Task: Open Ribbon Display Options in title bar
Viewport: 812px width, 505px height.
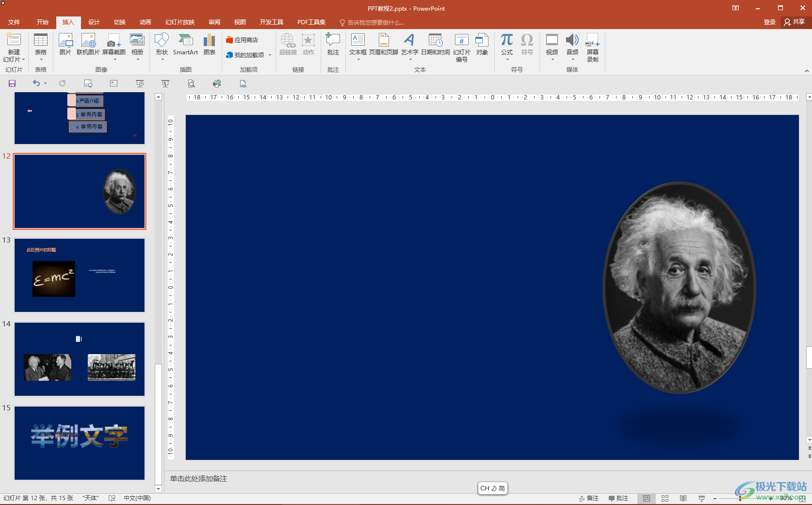Action: [x=736, y=8]
